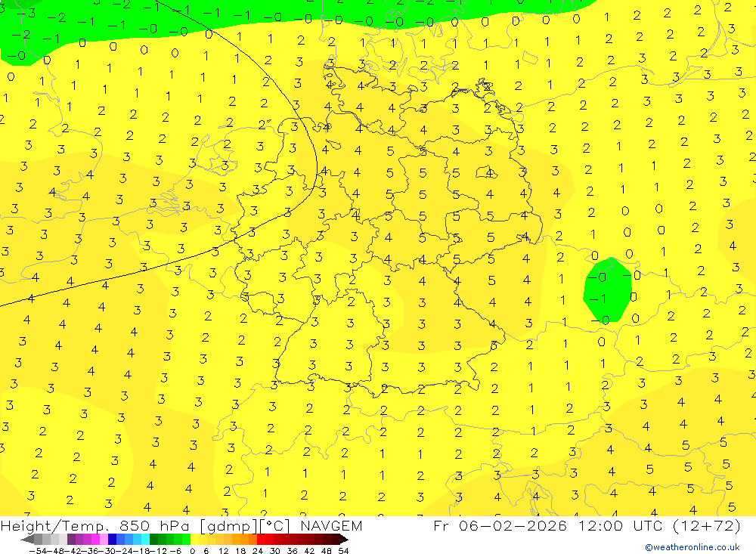Pick the cyan swatch above -18
Image resolution: width=756 pixels, height=554 pixels.
pos(145,539)
